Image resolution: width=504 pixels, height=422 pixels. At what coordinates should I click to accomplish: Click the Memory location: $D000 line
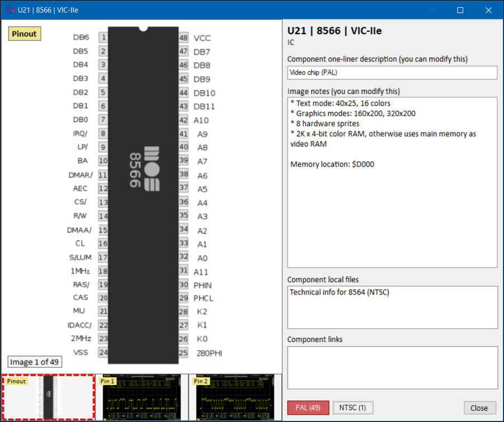[x=332, y=165]
